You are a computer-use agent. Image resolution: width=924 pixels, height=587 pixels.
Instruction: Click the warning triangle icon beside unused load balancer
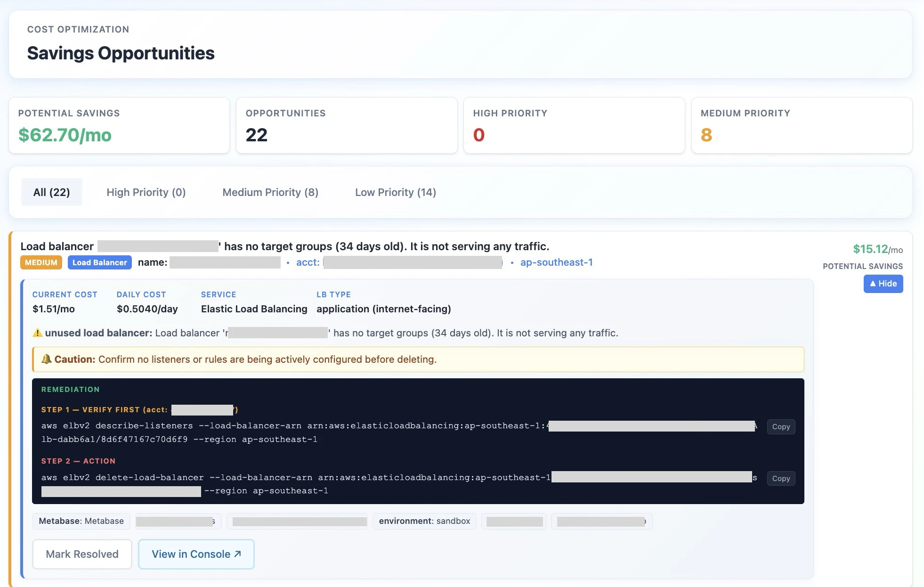coord(37,333)
